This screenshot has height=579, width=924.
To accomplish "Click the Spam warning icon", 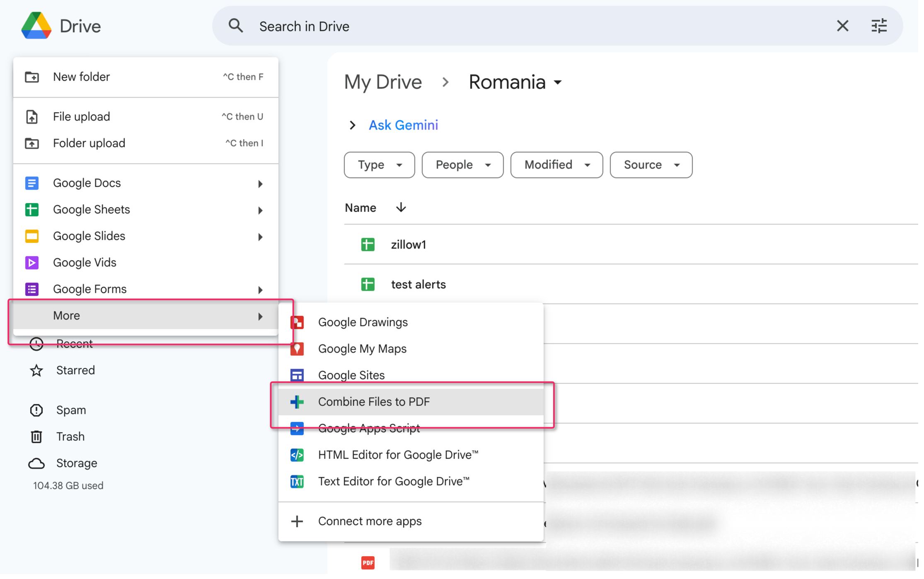I will [36, 411].
